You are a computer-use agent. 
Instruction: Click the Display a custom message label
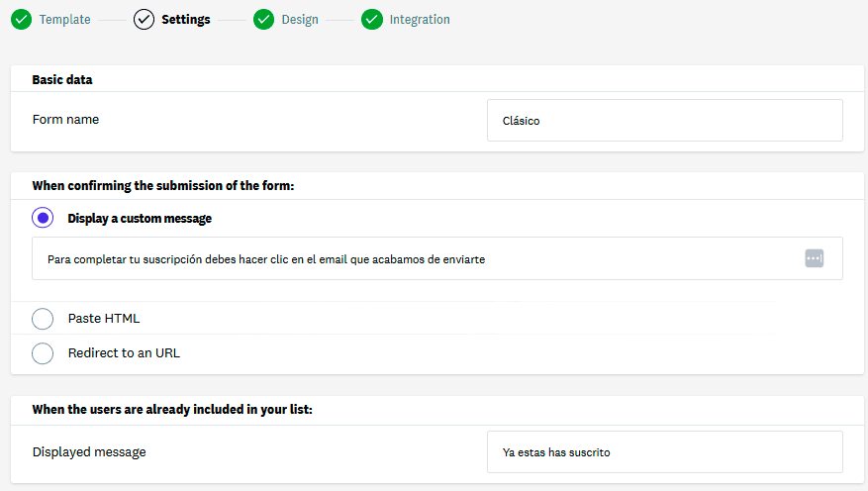140,218
